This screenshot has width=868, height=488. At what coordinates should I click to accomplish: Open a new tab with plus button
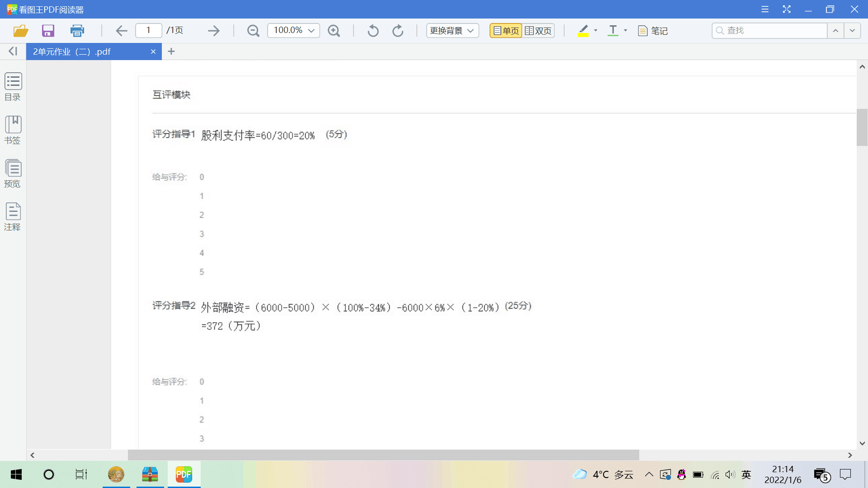point(171,52)
